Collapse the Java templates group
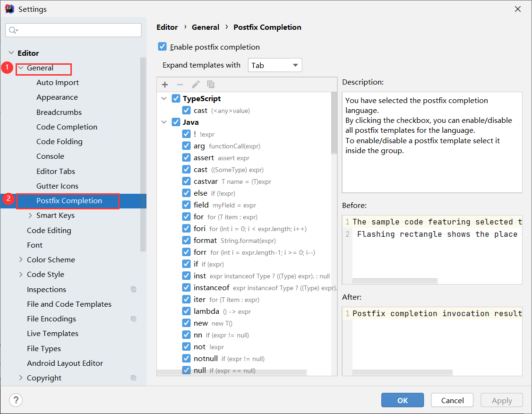This screenshot has width=532, height=414. [x=164, y=122]
